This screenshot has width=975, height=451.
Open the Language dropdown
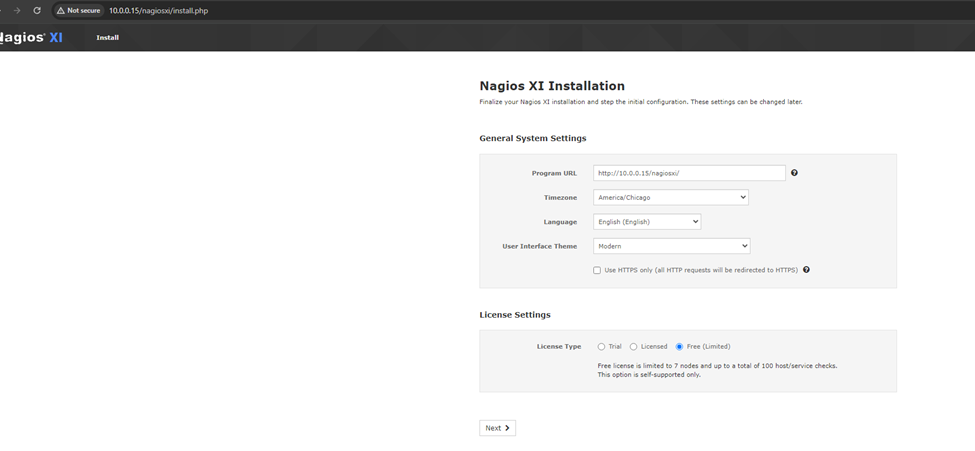[x=647, y=221]
